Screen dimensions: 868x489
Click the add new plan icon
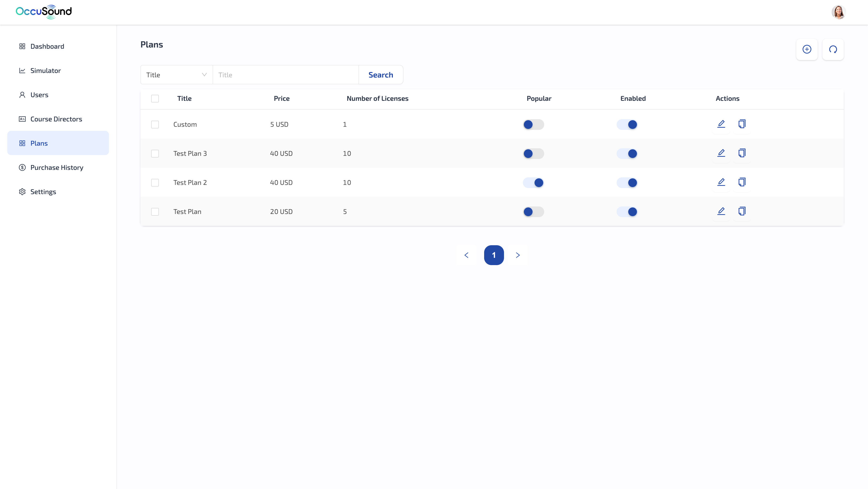click(x=807, y=49)
